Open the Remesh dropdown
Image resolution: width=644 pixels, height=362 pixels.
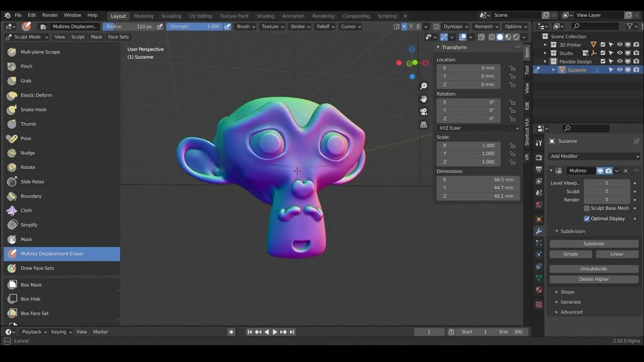[x=486, y=27]
